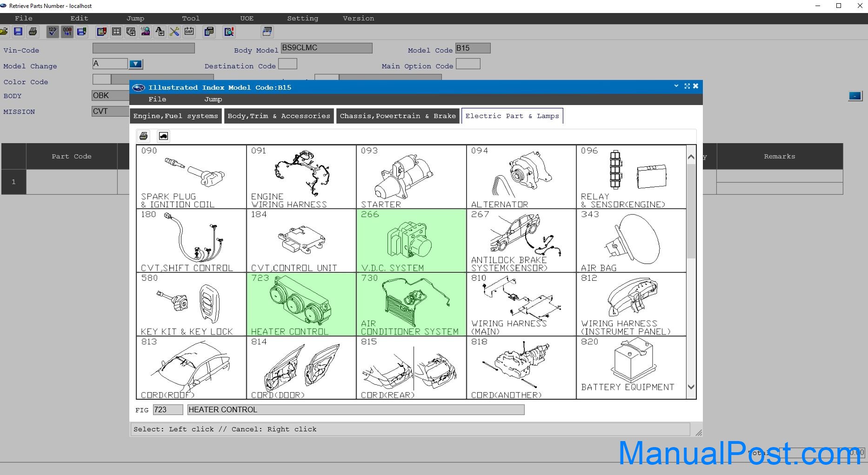The height and width of the screenshot is (475, 868).
Task: Select 090 Spark Plug & Ignition Coil
Action: [x=191, y=177]
